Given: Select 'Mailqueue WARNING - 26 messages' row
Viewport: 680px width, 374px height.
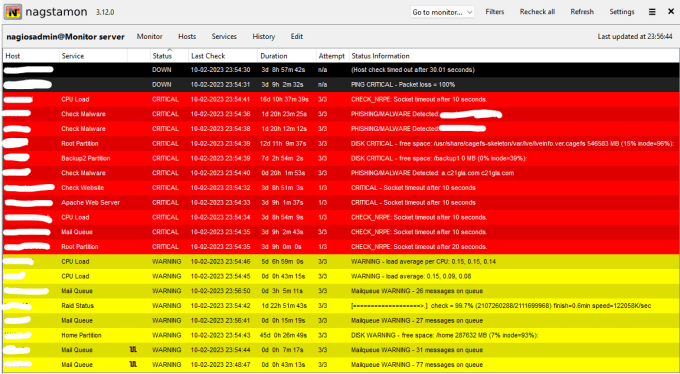Looking at the screenshot, I should point(341,291).
